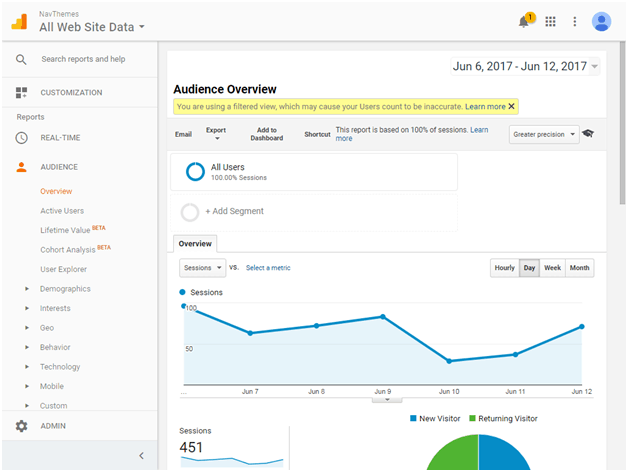Click the Jun 9 data point on chart
628x472 pixels.
click(x=383, y=317)
